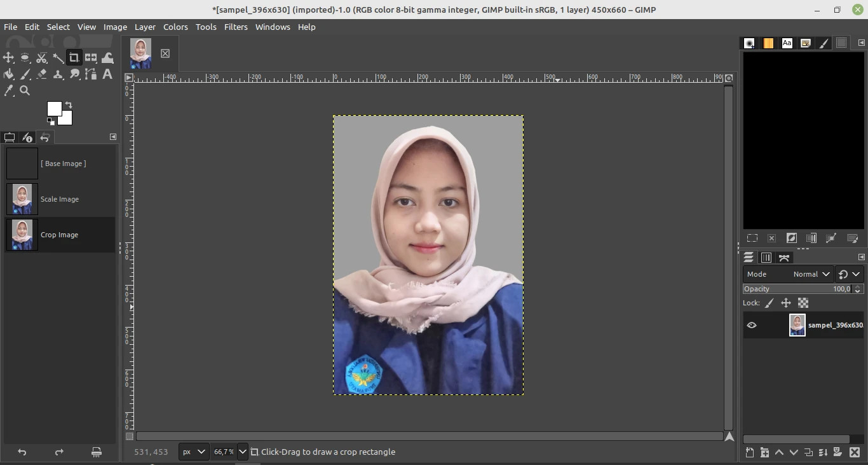Select the Warp Transform tool
Image resolution: width=868 pixels, height=465 pixels.
107,58
